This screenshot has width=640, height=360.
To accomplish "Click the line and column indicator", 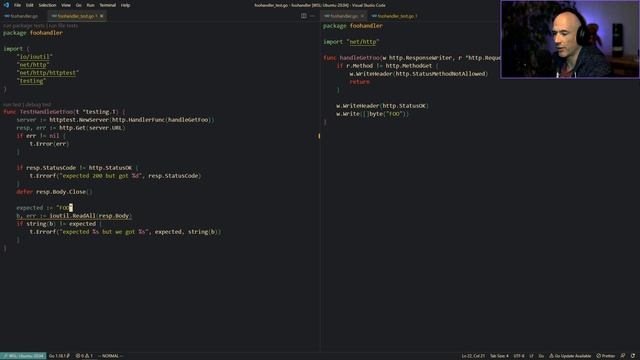I will (473, 356).
